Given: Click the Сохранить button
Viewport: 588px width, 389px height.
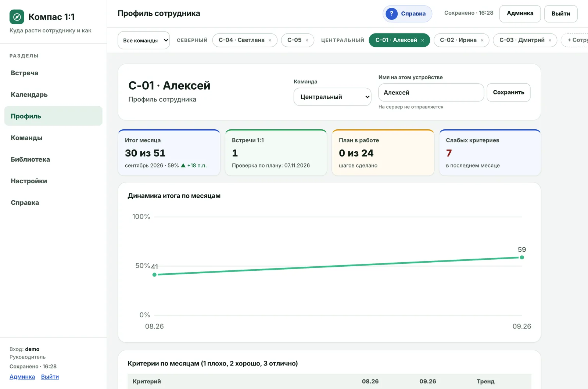Looking at the screenshot, I should [x=509, y=93].
